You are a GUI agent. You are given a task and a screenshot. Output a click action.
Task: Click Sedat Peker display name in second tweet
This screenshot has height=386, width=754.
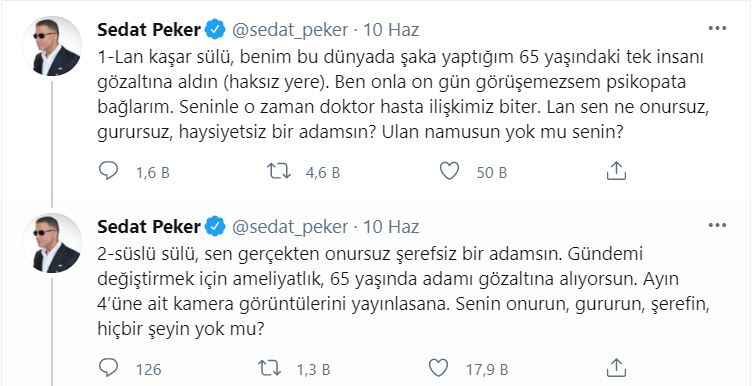(x=149, y=227)
